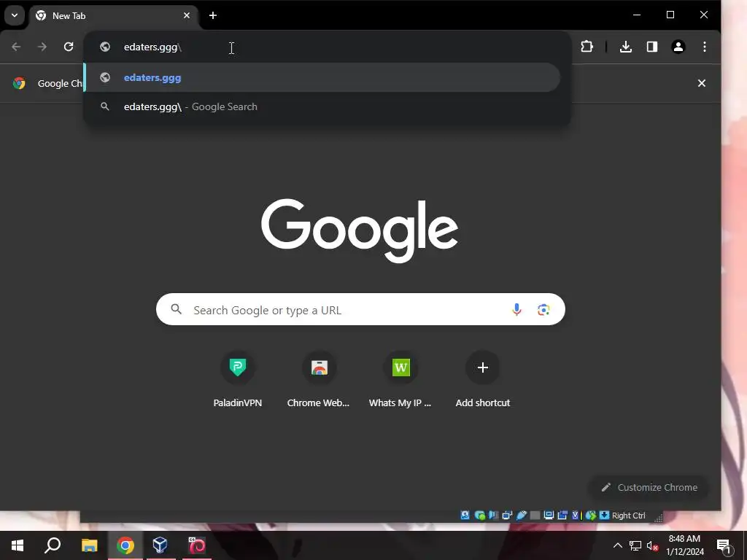Open the Extensions puzzle icon

587,47
